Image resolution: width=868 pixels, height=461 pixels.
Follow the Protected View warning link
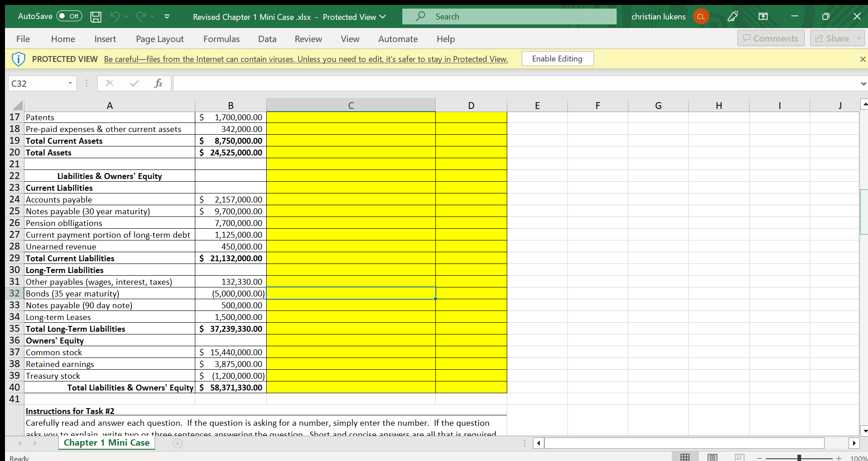click(306, 59)
